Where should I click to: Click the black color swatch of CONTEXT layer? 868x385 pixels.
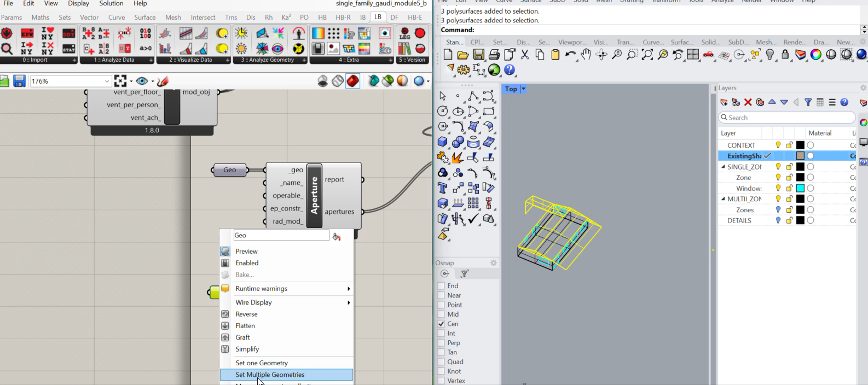point(800,145)
